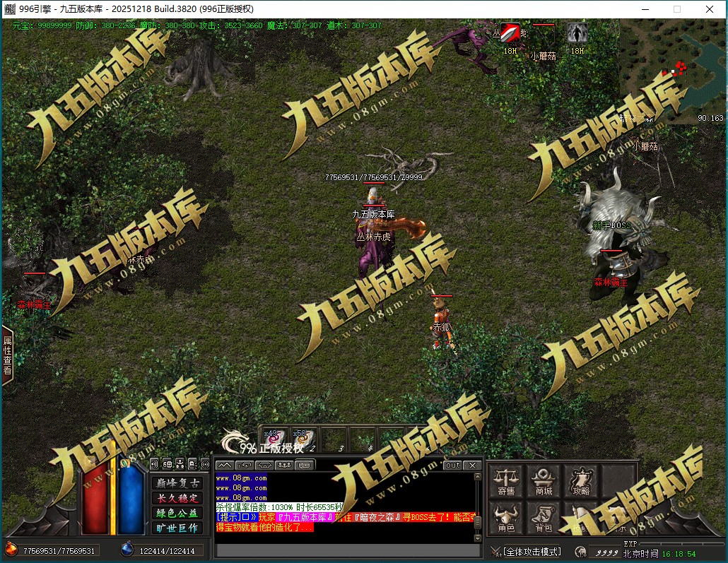728x563 pixels.
Task: Open the 商城 shop icon
Action: click(544, 481)
